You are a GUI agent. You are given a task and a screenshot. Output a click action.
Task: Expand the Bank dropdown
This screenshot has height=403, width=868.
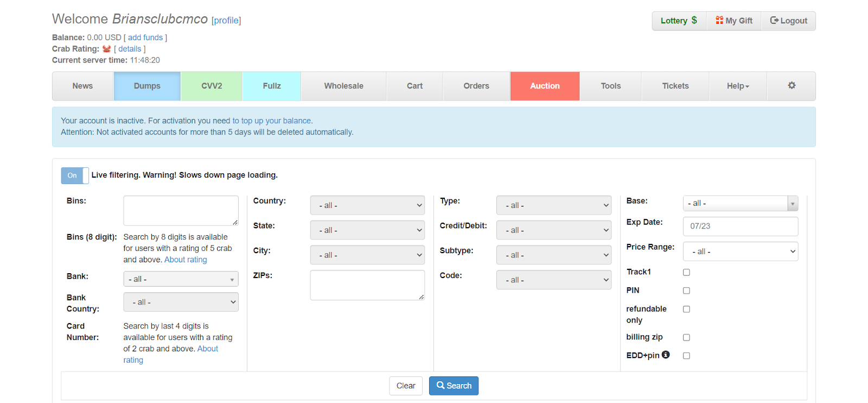181,279
